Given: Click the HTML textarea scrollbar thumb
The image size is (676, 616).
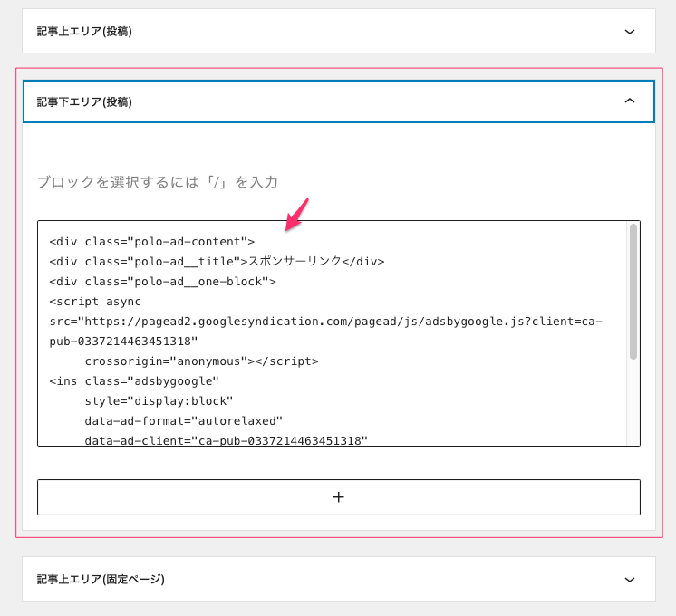Looking at the screenshot, I should click(633, 290).
